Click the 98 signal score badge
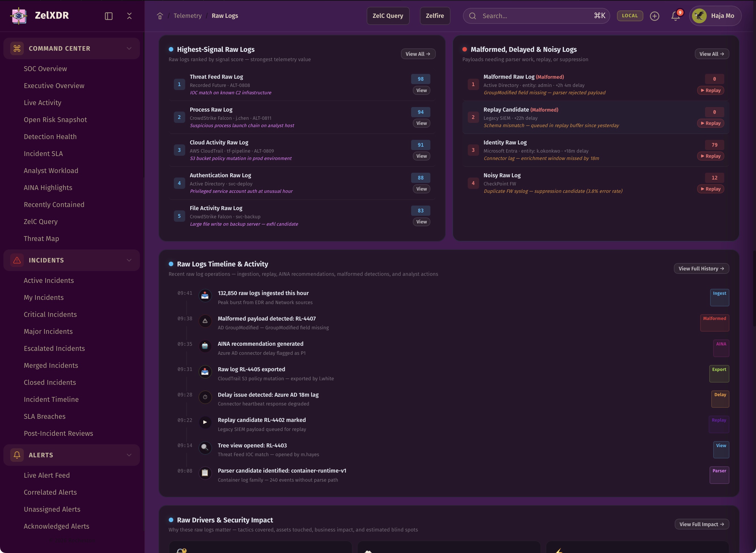Viewport: 756px width, 553px height. [420, 79]
